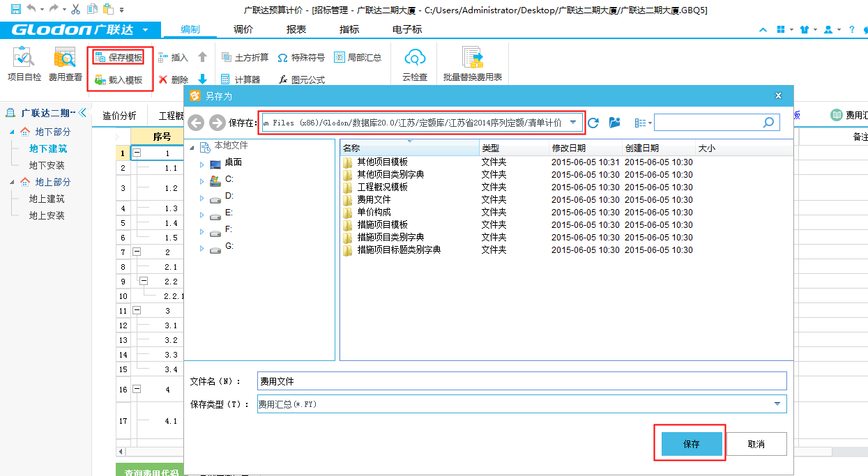Screen dimensions: 868x476
Task: Open the 保存类型 file type dropdown
Action: pos(777,404)
